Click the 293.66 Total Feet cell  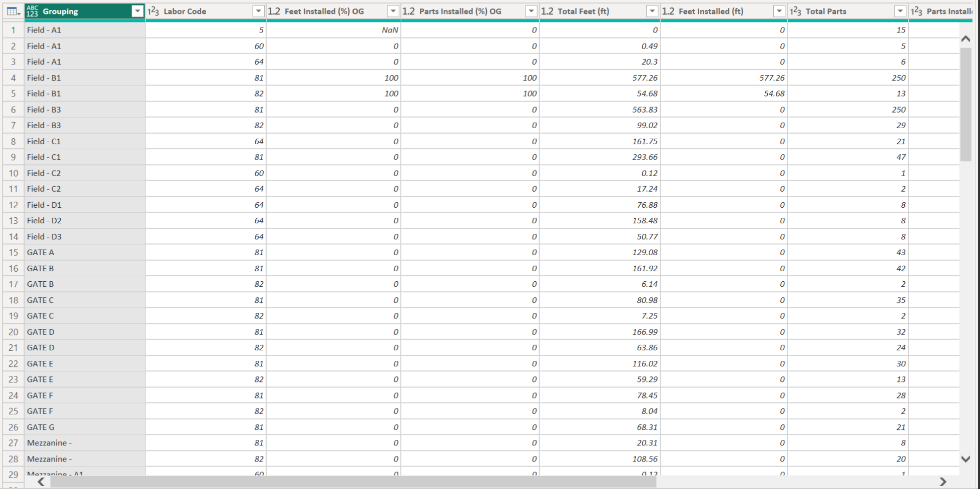point(600,157)
